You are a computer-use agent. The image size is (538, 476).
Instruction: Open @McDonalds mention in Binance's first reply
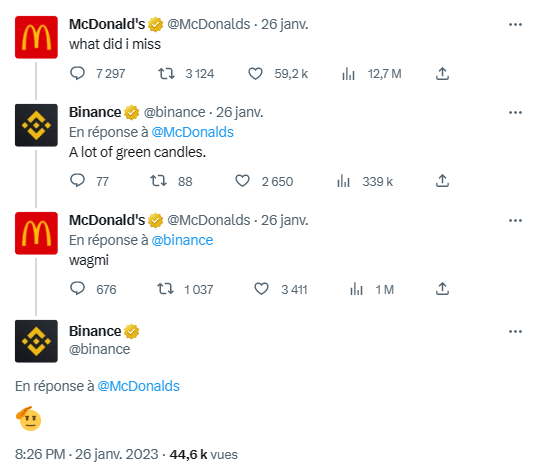click(192, 132)
